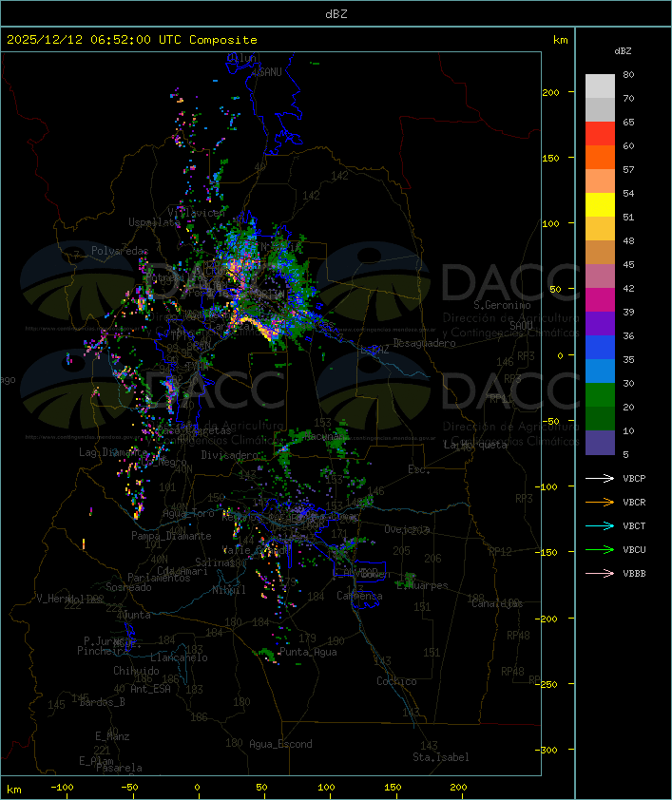Click the Divisadero place label on map
This screenshot has width=672, height=800.
tap(229, 454)
